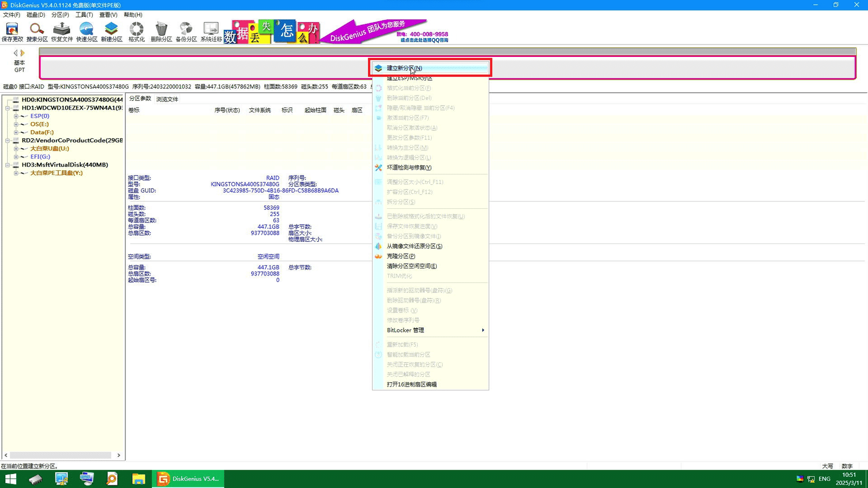Switch to the 浏览文件 tab
The width and height of the screenshot is (868, 488).
tap(167, 99)
